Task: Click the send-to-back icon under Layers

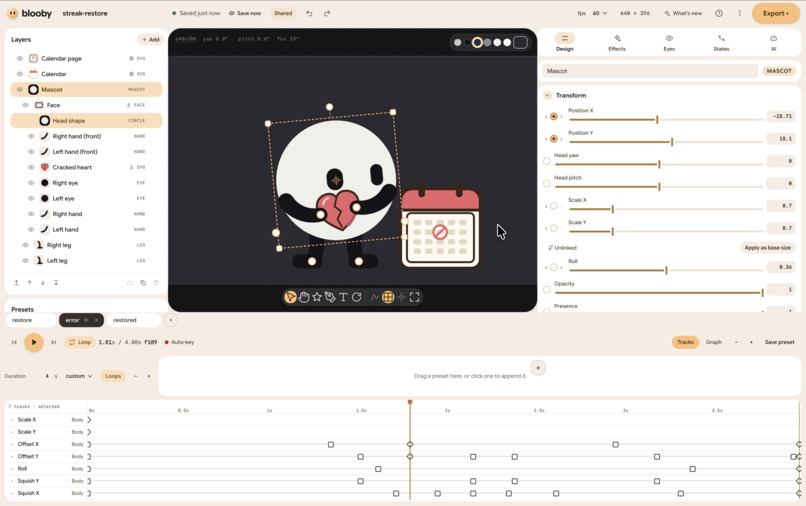Action: coord(56,283)
